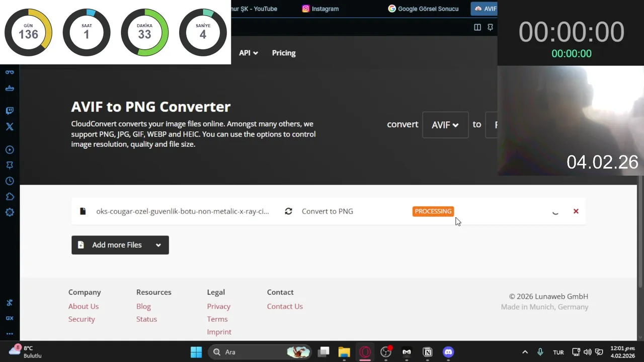Click the split screen icon in the address bar

(477, 27)
